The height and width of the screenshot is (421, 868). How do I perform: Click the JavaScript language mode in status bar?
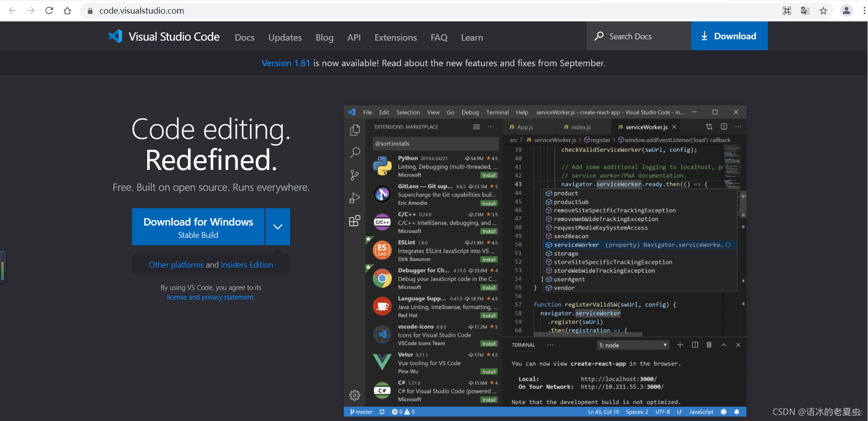coord(701,412)
